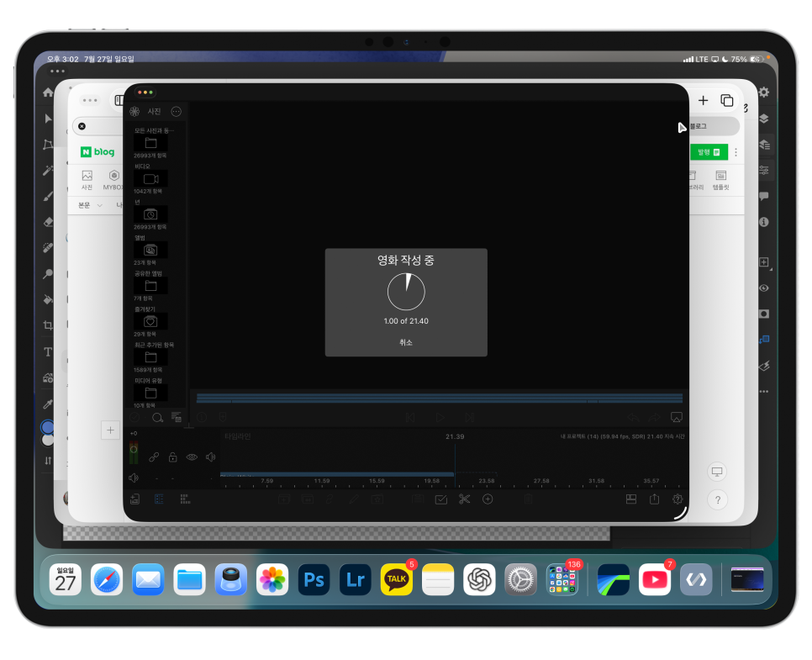Open a new browser tab

coord(703,100)
